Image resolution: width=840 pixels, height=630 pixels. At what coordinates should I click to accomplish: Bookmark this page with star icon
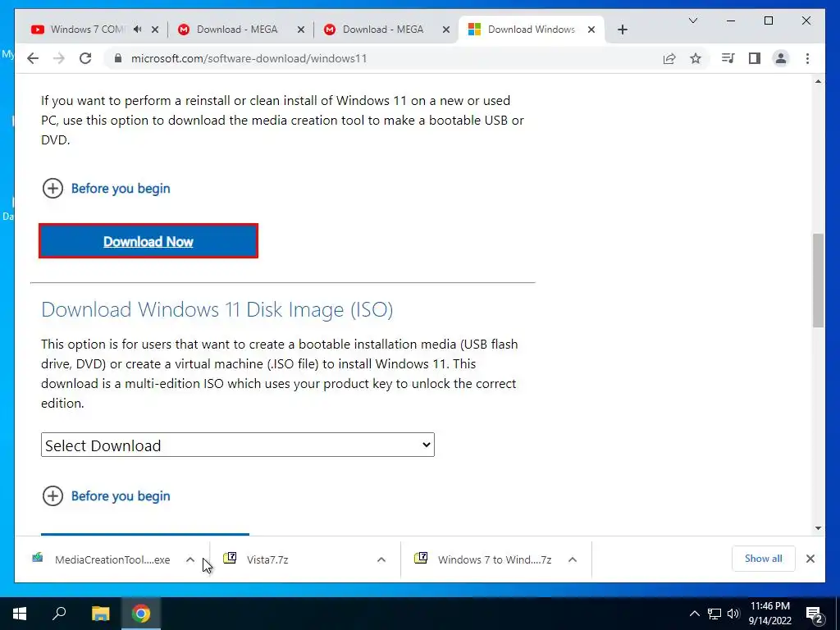(x=696, y=58)
